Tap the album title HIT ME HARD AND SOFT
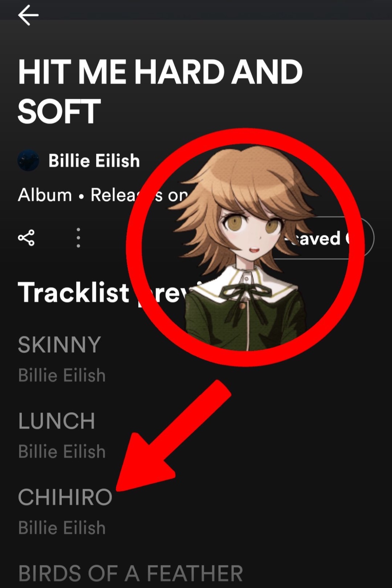392x588 pixels. pos(160,91)
